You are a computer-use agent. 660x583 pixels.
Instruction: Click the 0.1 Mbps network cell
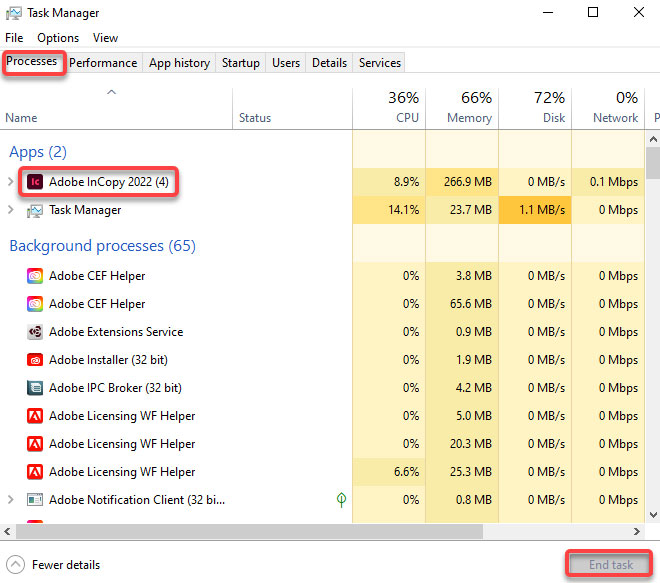pyautogui.click(x=608, y=182)
